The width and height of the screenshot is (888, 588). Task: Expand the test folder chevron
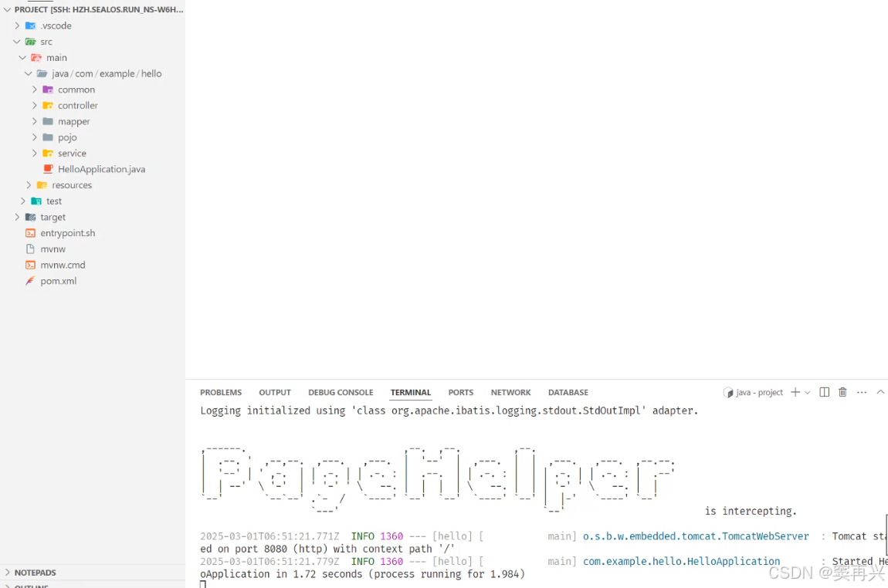[22, 201]
